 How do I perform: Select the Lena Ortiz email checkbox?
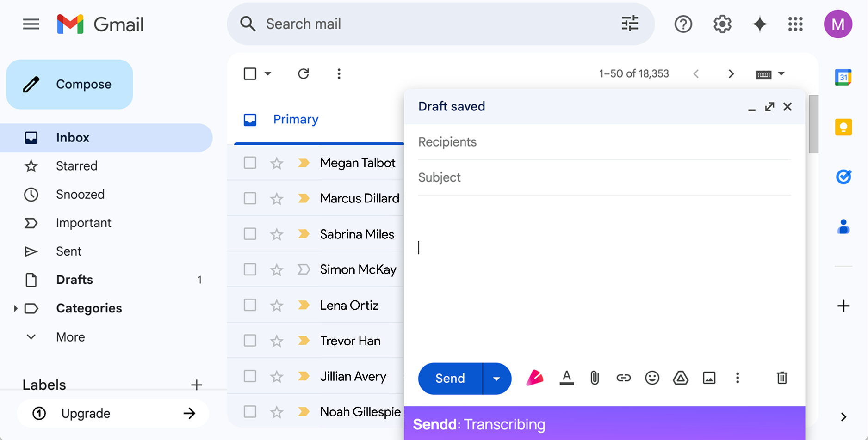[250, 305]
